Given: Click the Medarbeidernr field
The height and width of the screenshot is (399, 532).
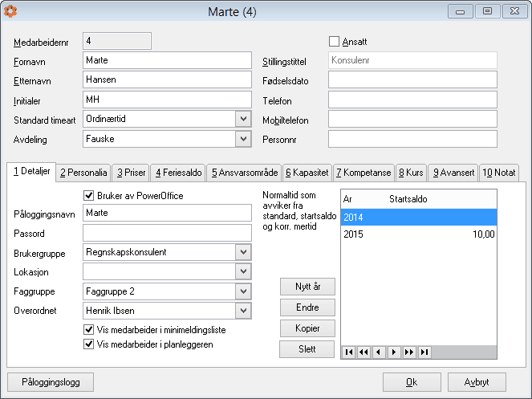Looking at the screenshot, I should pos(117,41).
